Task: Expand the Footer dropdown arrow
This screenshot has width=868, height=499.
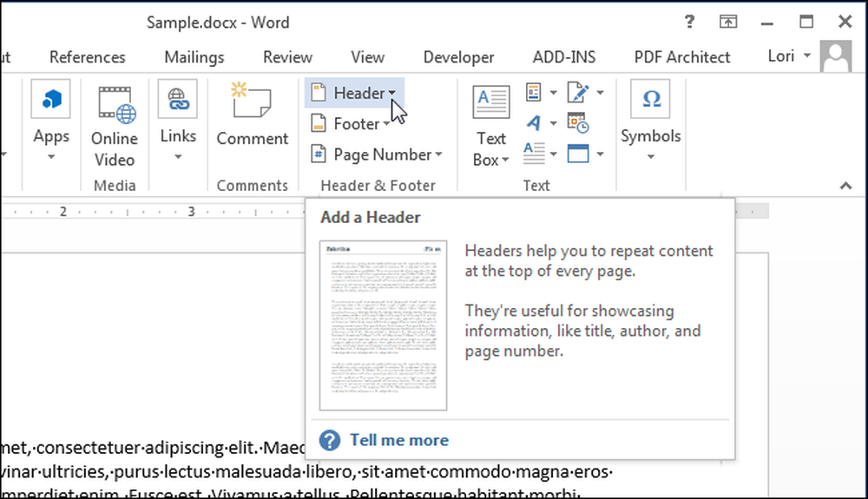Action: click(386, 124)
